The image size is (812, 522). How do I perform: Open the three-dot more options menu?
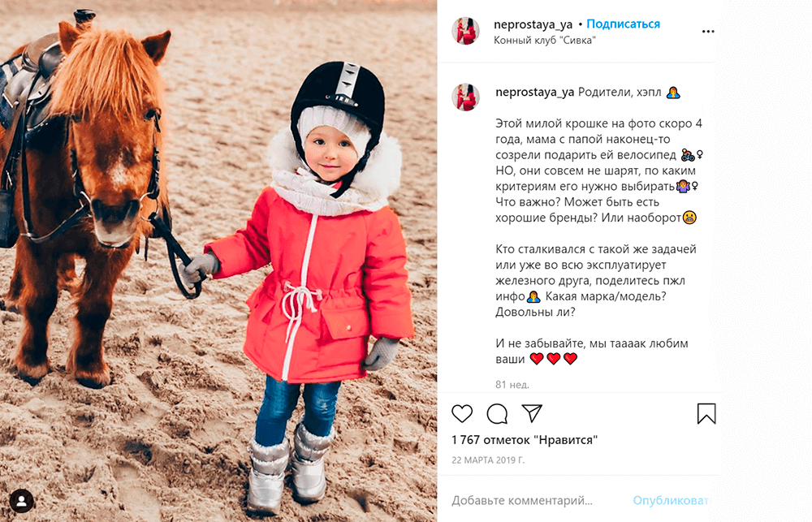pyautogui.click(x=708, y=32)
